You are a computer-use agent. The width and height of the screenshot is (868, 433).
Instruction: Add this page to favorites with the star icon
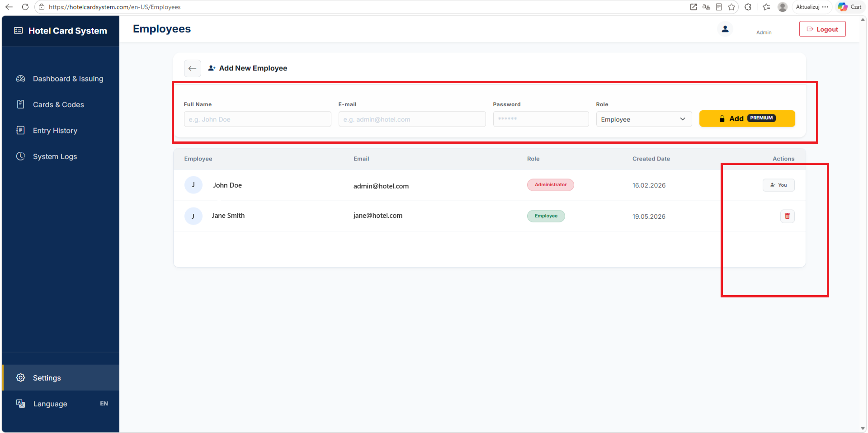point(731,7)
